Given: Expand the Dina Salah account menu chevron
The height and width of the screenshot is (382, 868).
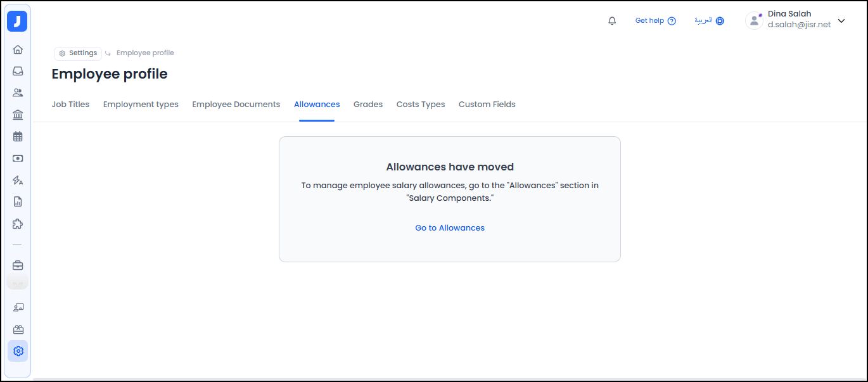Looking at the screenshot, I should pos(841,20).
